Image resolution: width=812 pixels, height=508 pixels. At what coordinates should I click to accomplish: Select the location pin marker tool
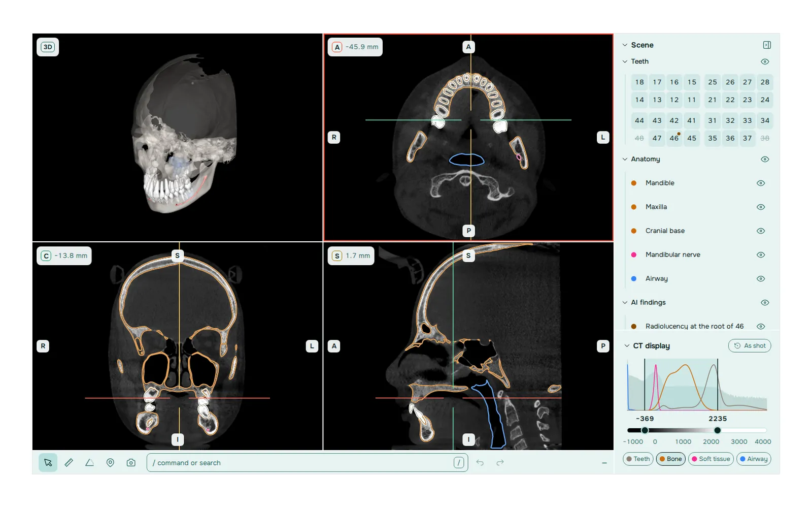tap(110, 463)
